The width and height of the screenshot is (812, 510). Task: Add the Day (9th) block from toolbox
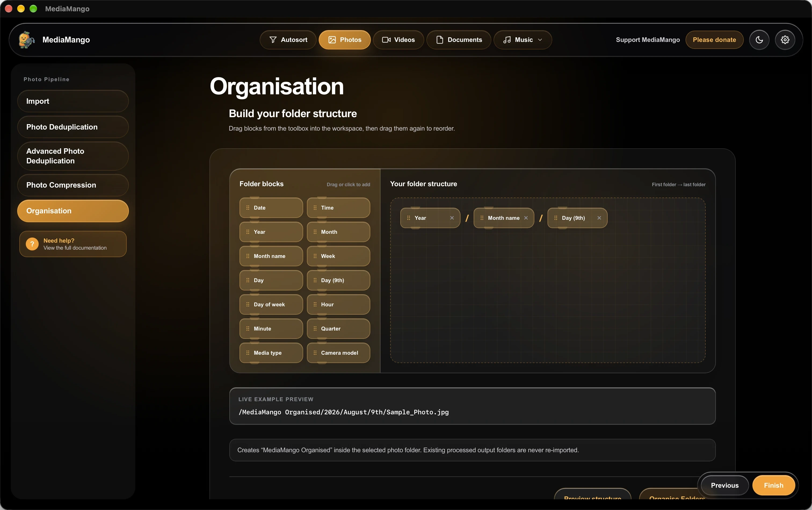(x=338, y=280)
